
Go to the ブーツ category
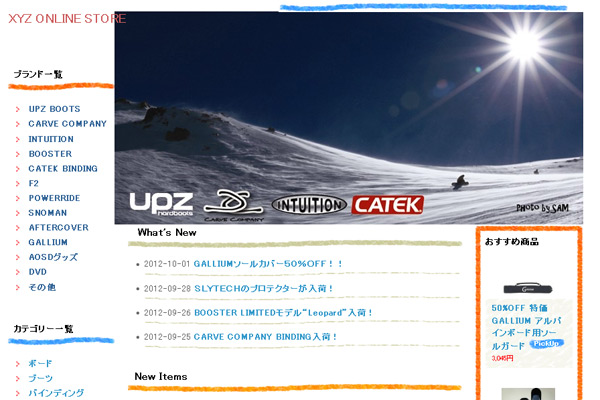click(41, 378)
